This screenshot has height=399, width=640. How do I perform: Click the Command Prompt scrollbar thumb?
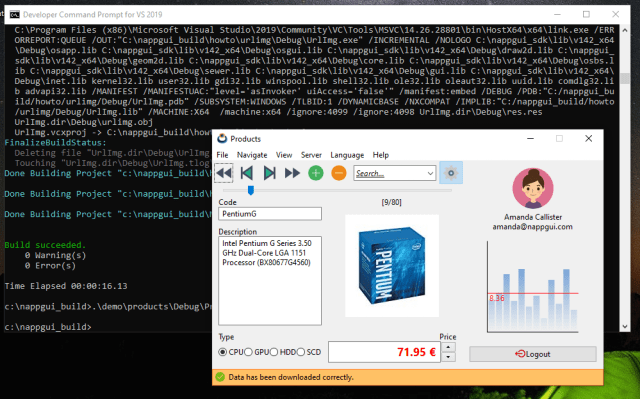(624, 78)
